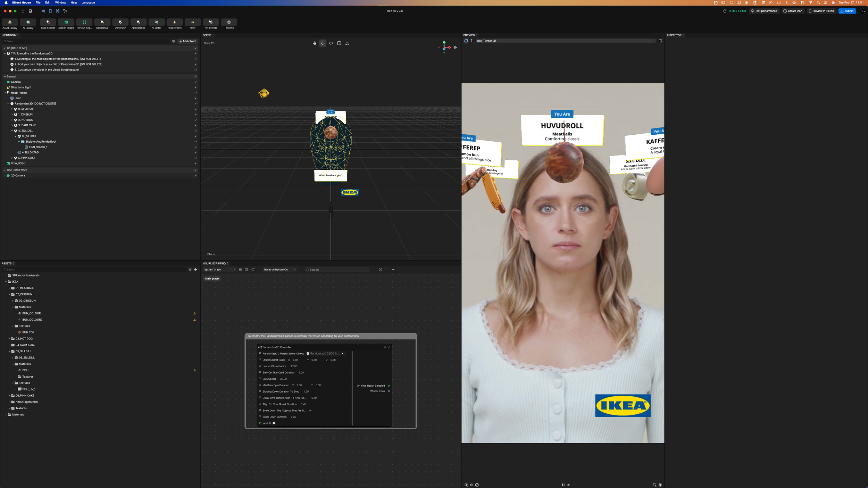Refresh the preview panel
Viewport: 868px width, 488px height.
(660, 41)
